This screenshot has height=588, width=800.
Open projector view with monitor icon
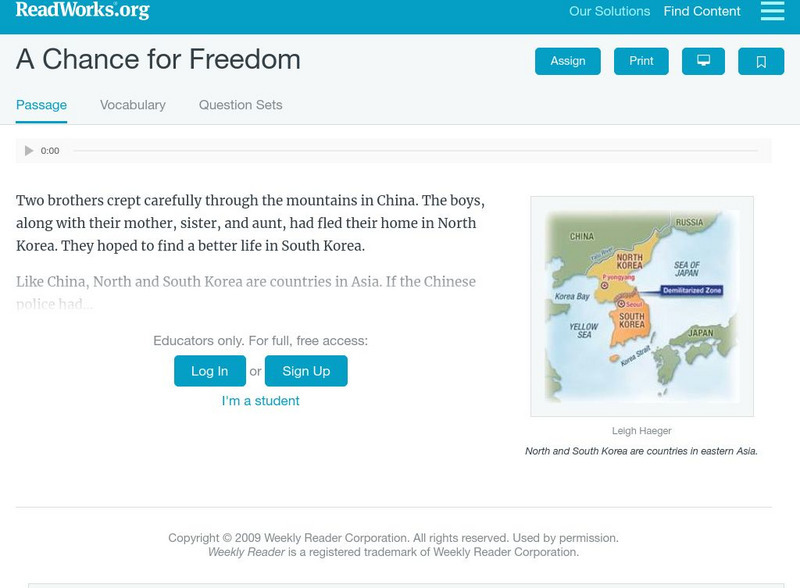pyautogui.click(x=705, y=60)
